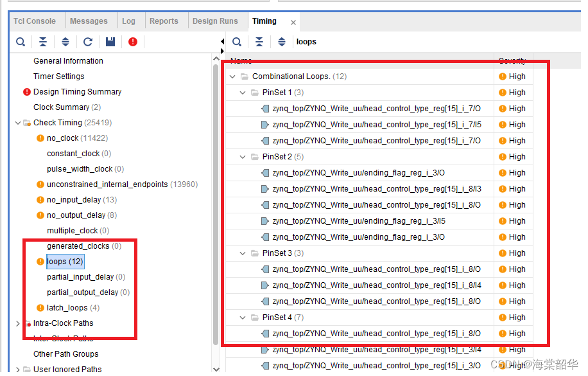Open search in the loops results panel
The width and height of the screenshot is (588, 376).
(x=236, y=41)
